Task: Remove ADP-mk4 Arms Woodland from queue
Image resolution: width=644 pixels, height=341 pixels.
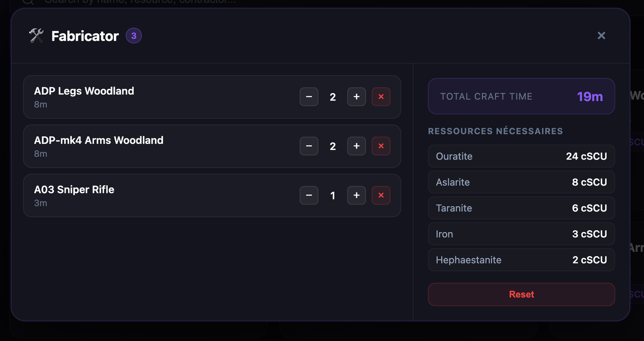Action: [381, 146]
